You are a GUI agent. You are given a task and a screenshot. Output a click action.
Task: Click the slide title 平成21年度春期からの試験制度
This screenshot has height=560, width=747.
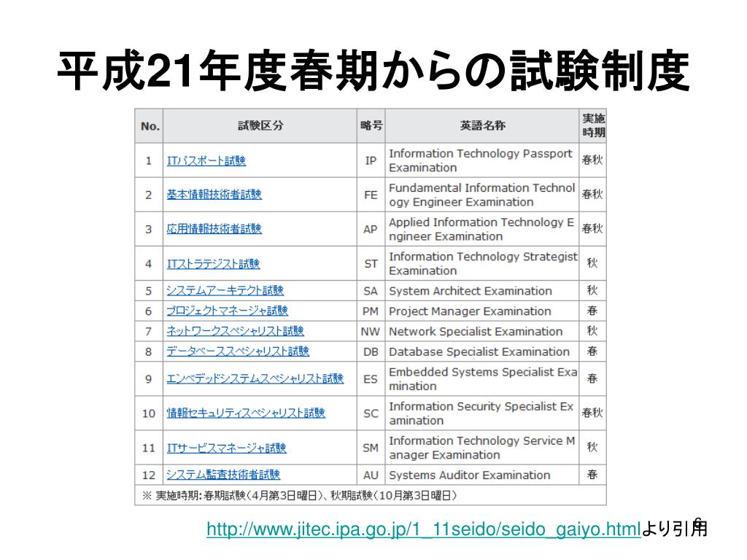click(x=373, y=71)
